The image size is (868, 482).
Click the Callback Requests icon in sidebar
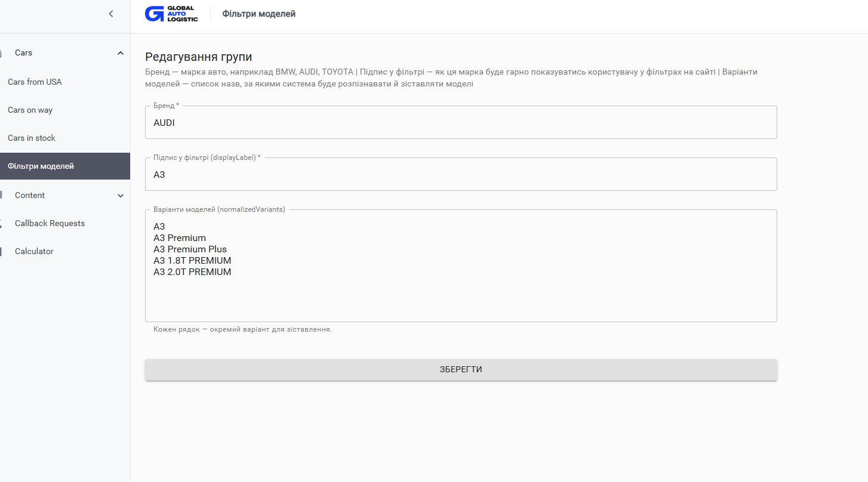click(2, 223)
